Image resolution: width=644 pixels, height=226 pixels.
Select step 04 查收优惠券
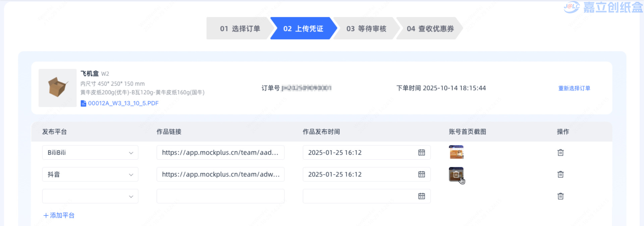[x=430, y=29]
